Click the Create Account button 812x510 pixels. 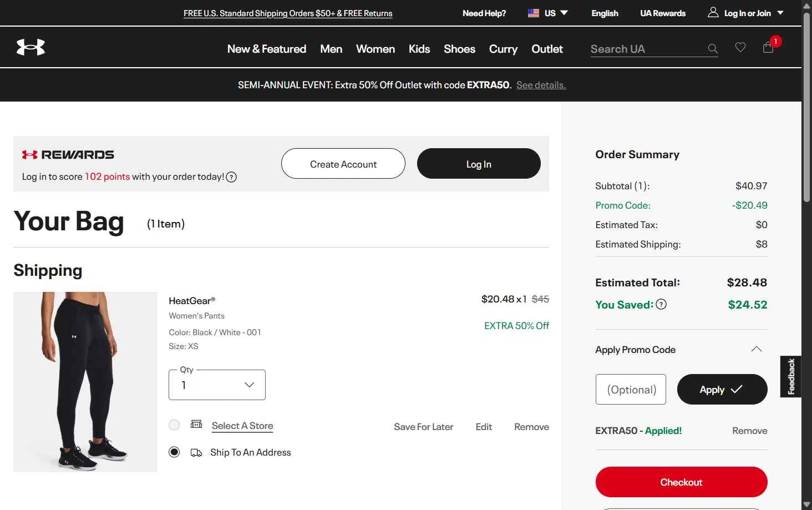343,164
